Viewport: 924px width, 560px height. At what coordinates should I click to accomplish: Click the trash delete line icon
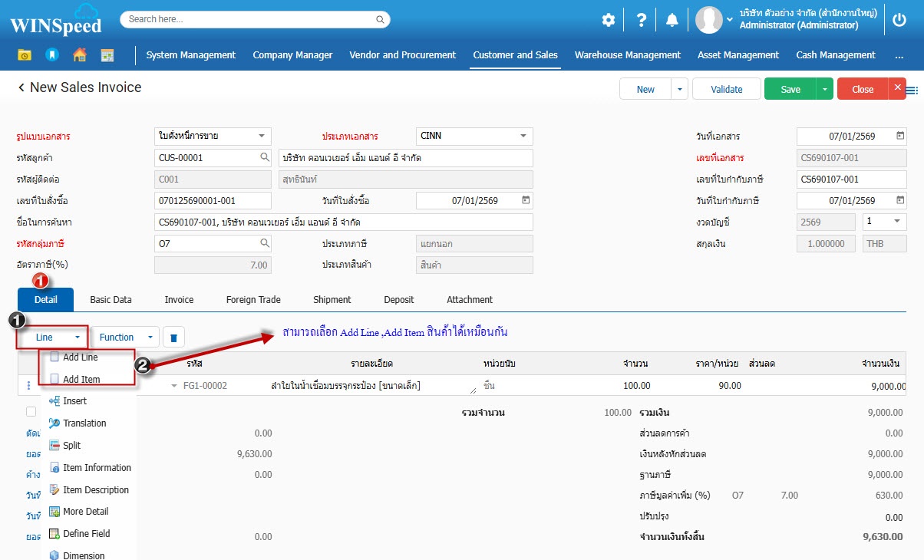tap(173, 338)
